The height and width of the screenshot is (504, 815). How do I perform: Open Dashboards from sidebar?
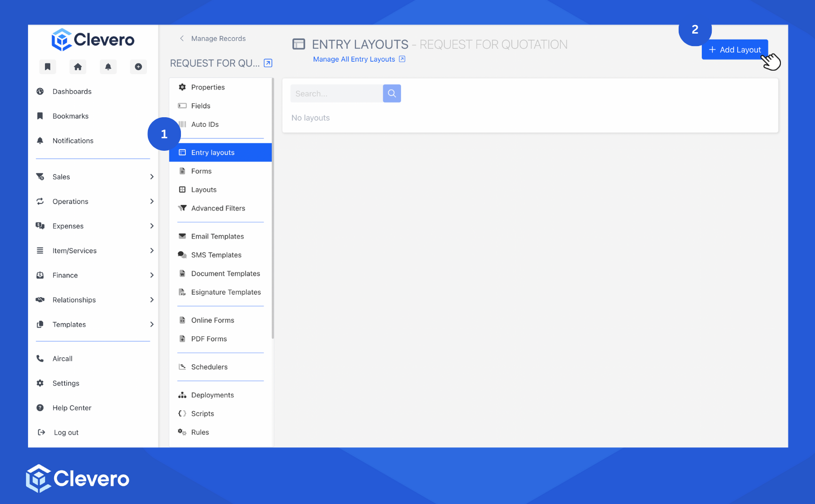tap(72, 92)
